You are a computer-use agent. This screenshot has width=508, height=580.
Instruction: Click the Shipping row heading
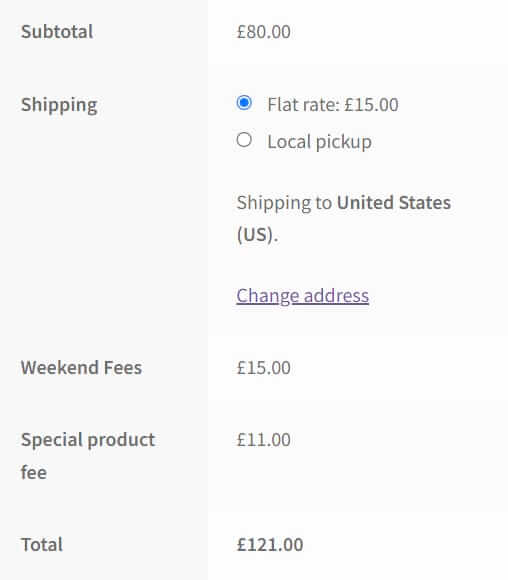coord(59,105)
